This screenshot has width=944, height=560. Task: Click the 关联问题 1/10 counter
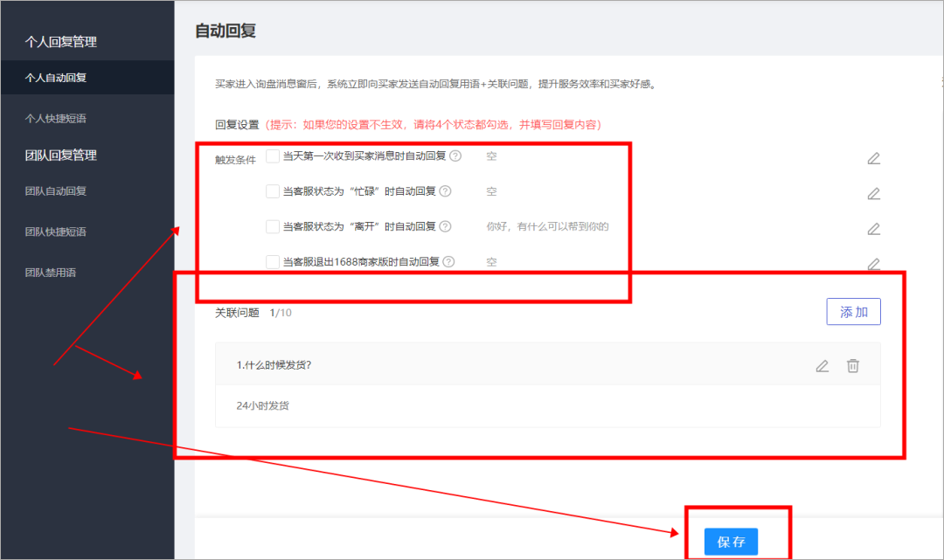click(281, 313)
